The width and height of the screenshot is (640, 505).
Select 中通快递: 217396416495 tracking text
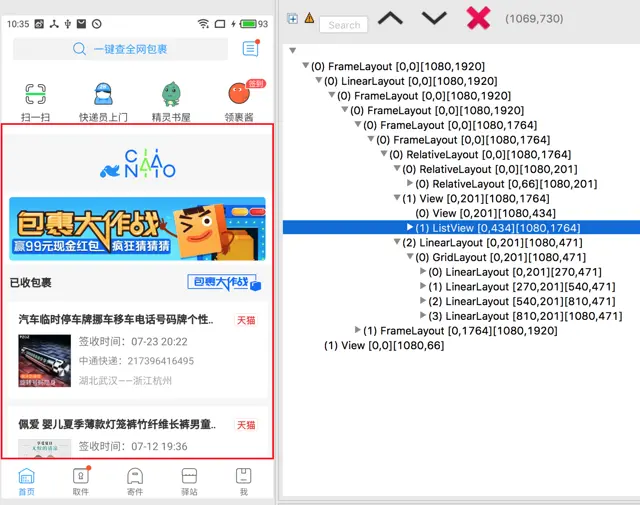(x=136, y=361)
